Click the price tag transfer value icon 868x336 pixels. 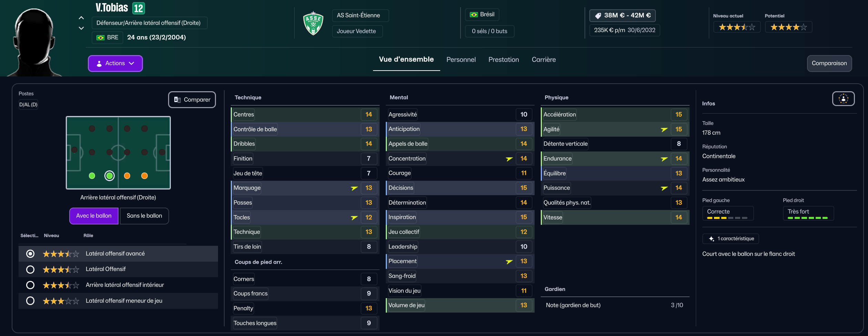[598, 15]
